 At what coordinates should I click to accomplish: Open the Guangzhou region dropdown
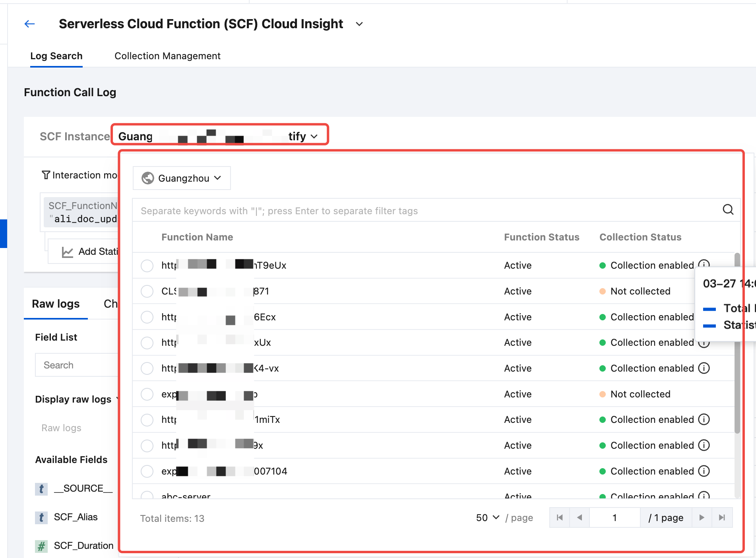click(x=182, y=178)
